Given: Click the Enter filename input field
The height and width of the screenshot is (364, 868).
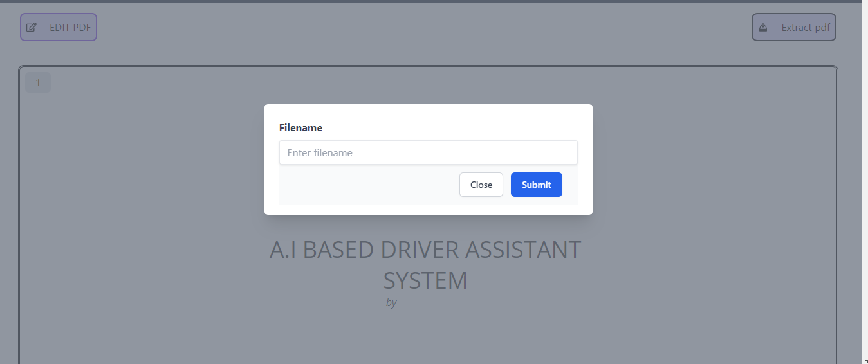Looking at the screenshot, I should (428, 152).
